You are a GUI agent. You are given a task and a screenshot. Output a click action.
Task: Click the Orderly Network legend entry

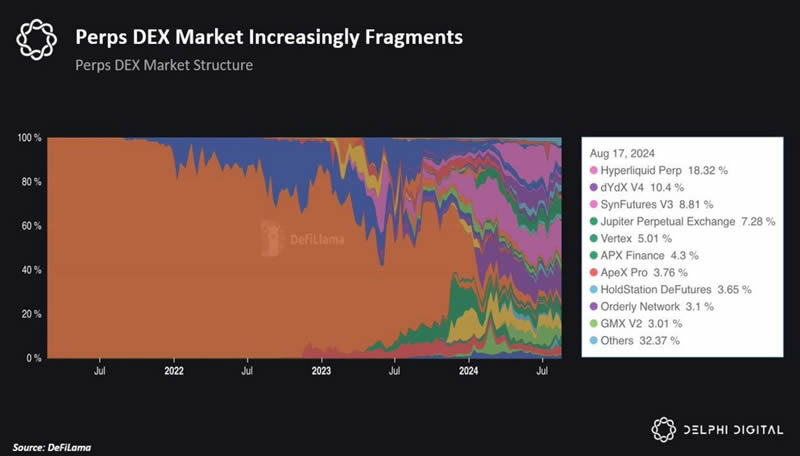click(652, 307)
